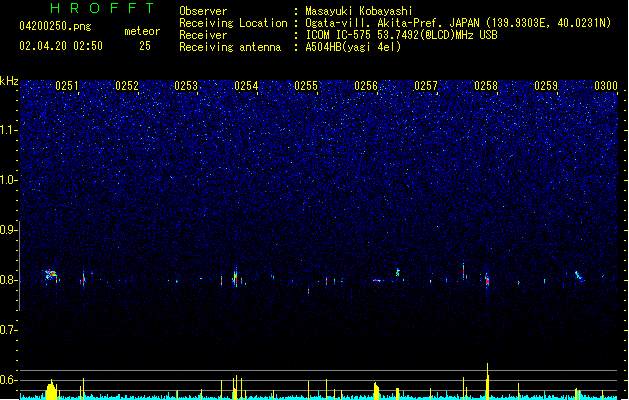The height and width of the screenshot is (400, 629).
Task: Click the ICOM IC-575 receiver value
Action: coord(401,35)
